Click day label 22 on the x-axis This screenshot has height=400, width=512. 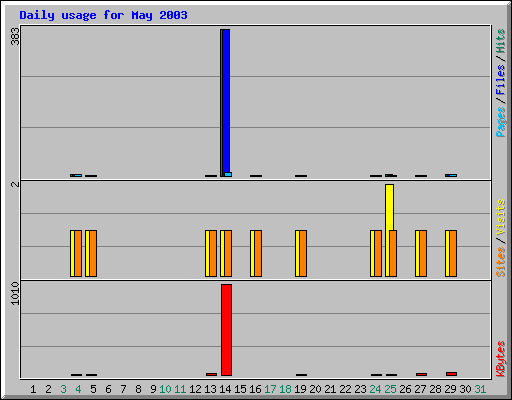(x=345, y=389)
